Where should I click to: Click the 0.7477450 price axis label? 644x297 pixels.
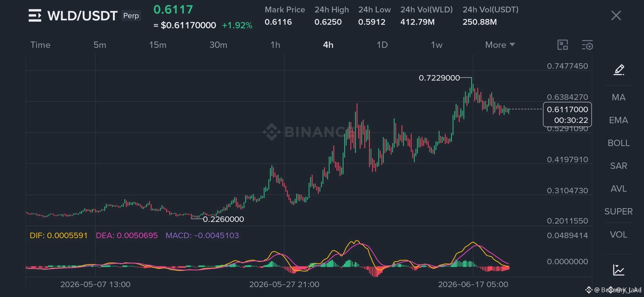[x=567, y=66]
